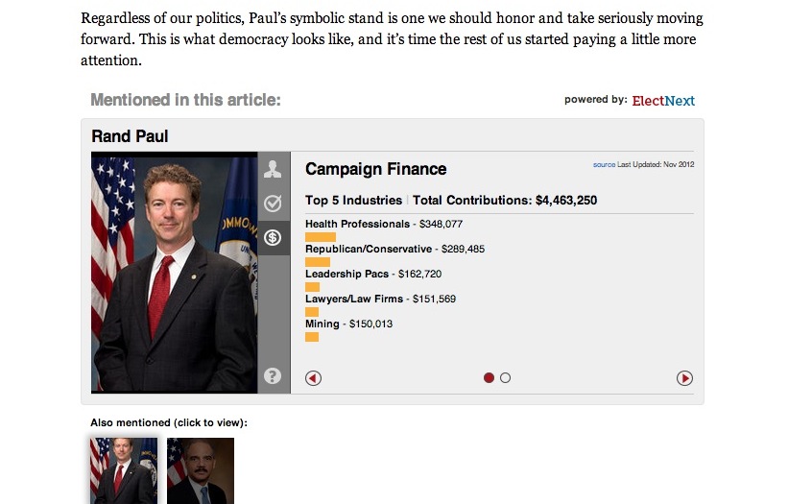Advance to next slide with right arrow
This screenshot has width=812, height=504.
point(684,378)
